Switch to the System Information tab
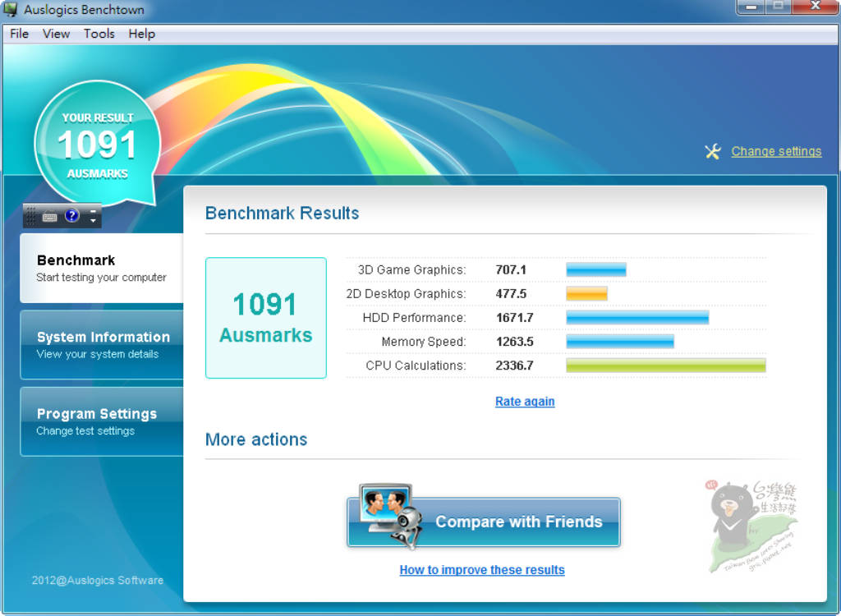Screen dimensions: 841x616 pyautogui.click(x=102, y=344)
